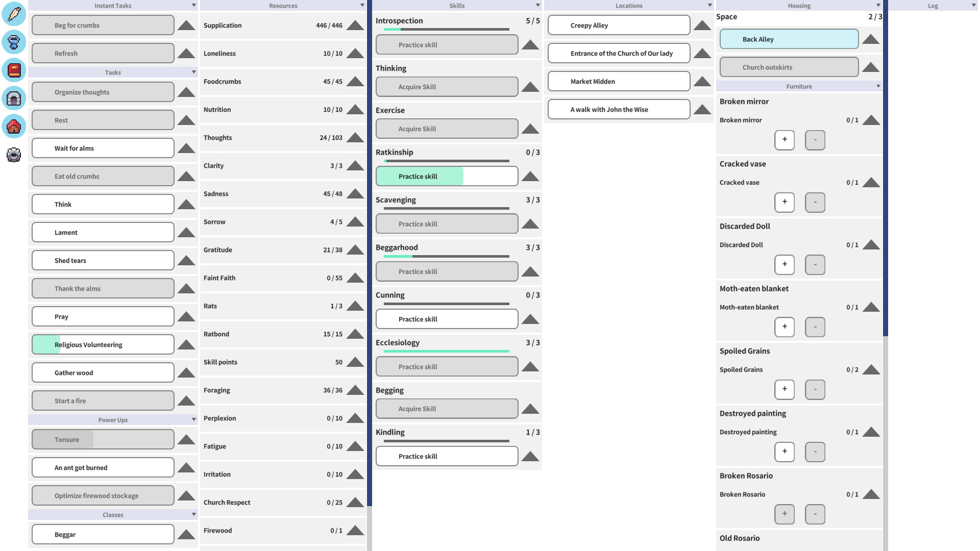Click triangle next to Market Midden
The height and width of the screenshot is (551, 980).
pos(702,81)
